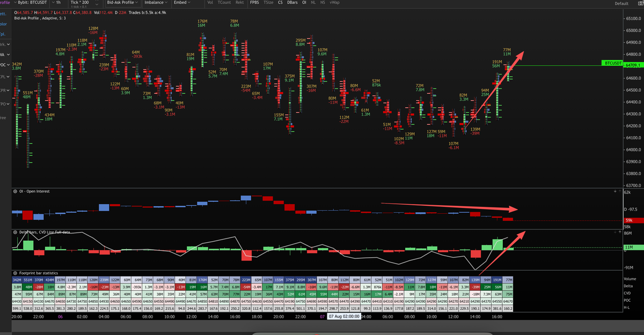Toggle the TCount indicator
644x335 pixels.
[225, 3]
